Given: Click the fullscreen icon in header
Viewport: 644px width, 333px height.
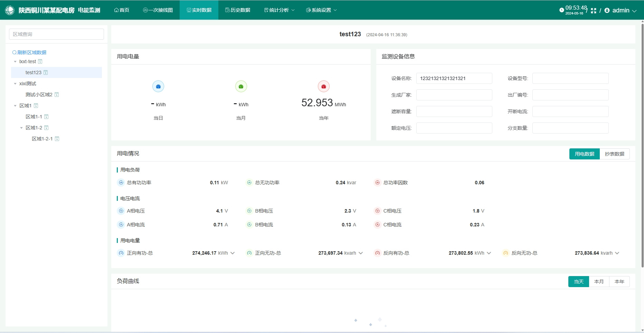Looking at the screenshot, I should point(594,11).
